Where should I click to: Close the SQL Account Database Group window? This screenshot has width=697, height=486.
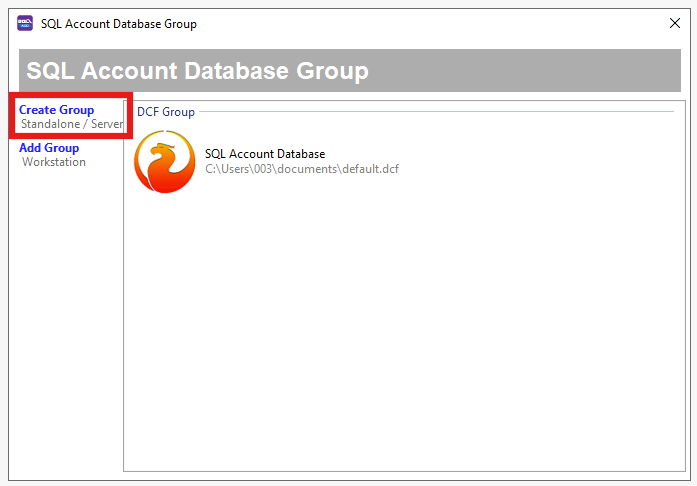(674, 23)
